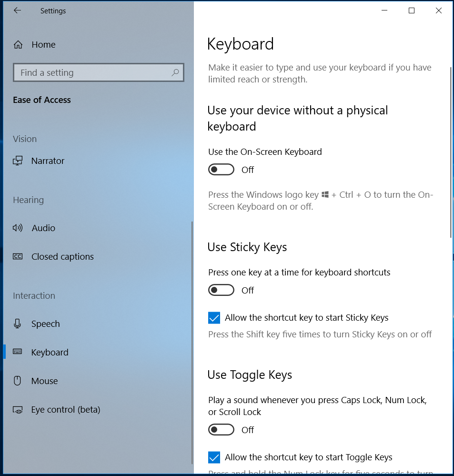
Task: Click the Home house icon
Action: (18, 45)
